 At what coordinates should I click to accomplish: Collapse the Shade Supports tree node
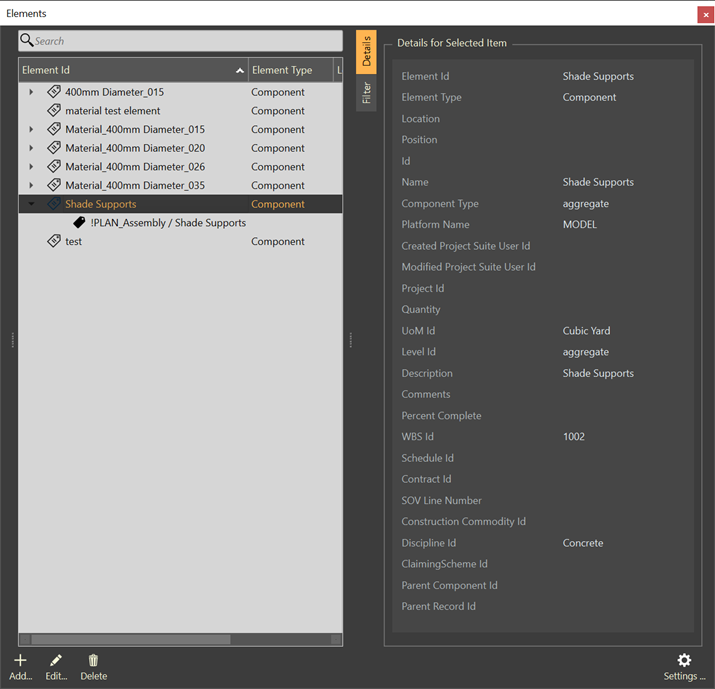(x=31, y=204)
